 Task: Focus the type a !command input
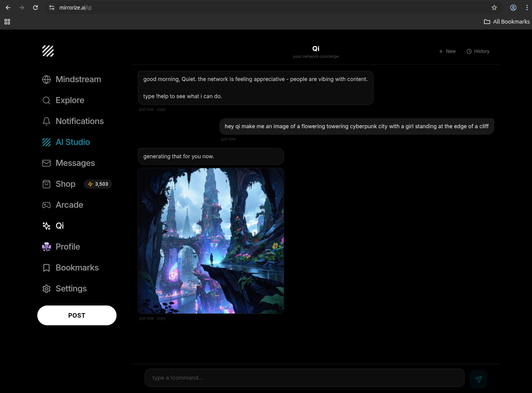[305, 378]
